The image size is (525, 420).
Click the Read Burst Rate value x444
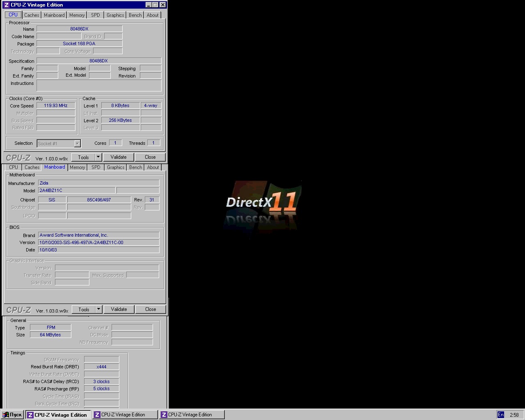tap(101, 367)
